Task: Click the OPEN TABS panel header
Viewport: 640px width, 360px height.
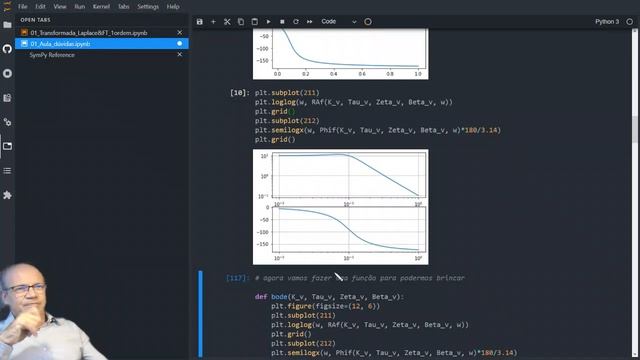Action: point(36,20)
